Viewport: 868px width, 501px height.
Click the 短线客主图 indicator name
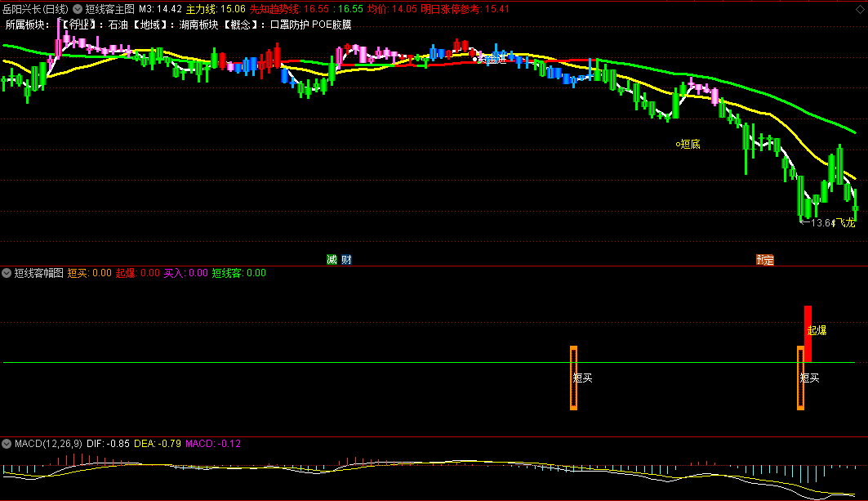110,9
